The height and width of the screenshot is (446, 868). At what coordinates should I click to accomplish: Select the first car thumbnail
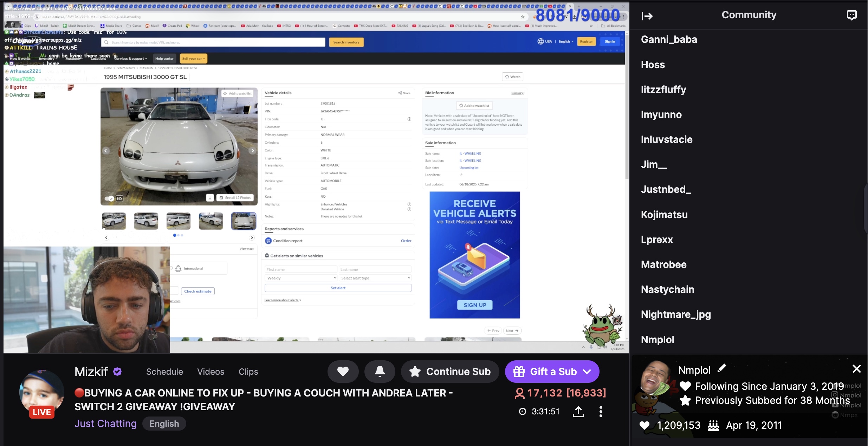tap(114, 221)
